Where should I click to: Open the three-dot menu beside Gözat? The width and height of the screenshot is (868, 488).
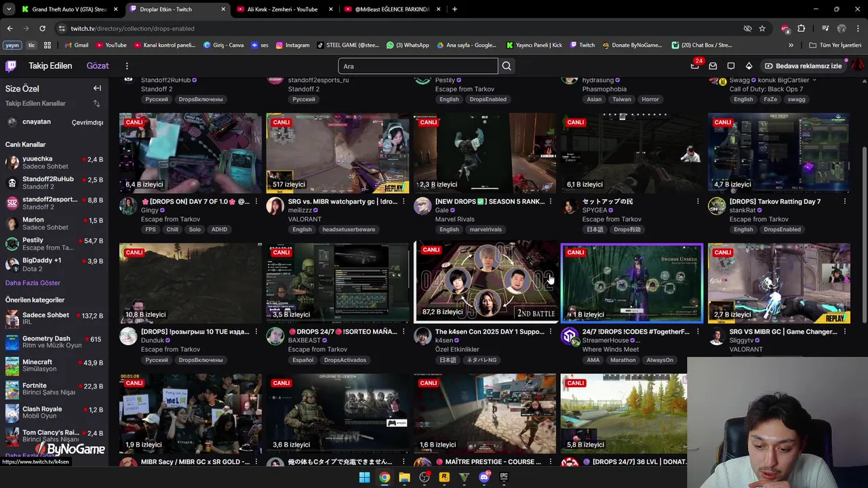(x=127, y=66)
